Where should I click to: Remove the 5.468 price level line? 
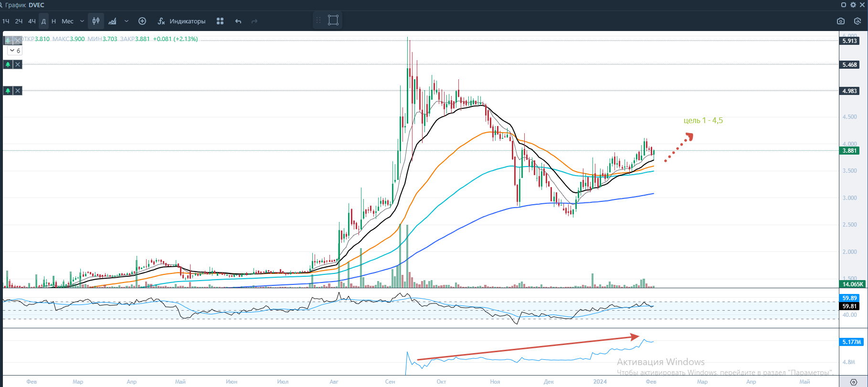click(18, 64)
